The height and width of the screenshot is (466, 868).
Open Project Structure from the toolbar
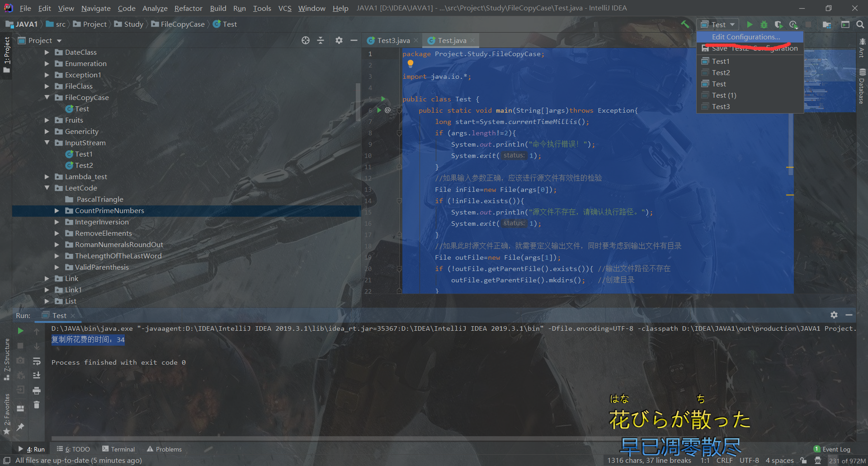pos(827,24)
